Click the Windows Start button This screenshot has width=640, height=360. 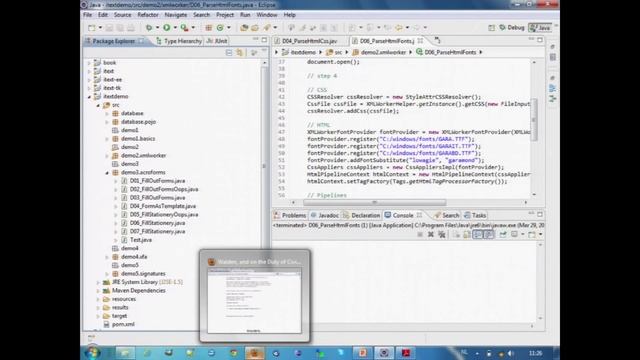pyautogui.click(x=93, y=353)
